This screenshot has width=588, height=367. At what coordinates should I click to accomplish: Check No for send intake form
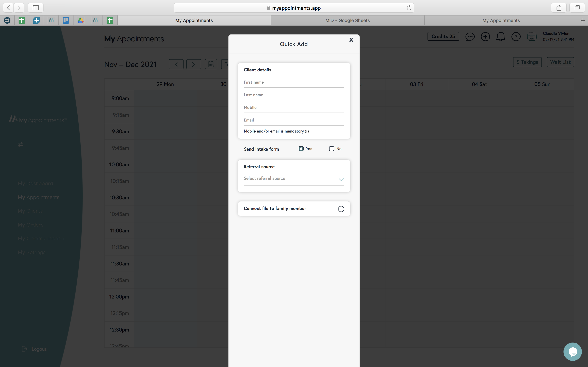331,149
